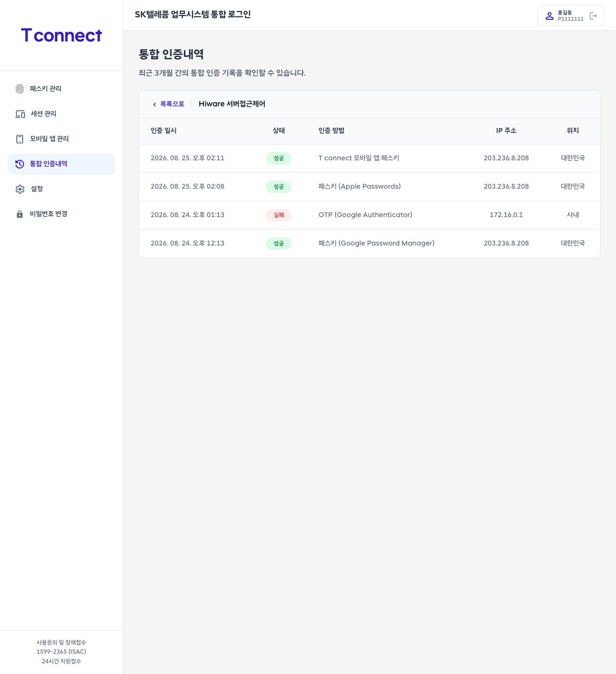Click Hiware 서버접근제어 title
Screen dimensions: 616x674
pyautogui.click(x=232, y=104)
